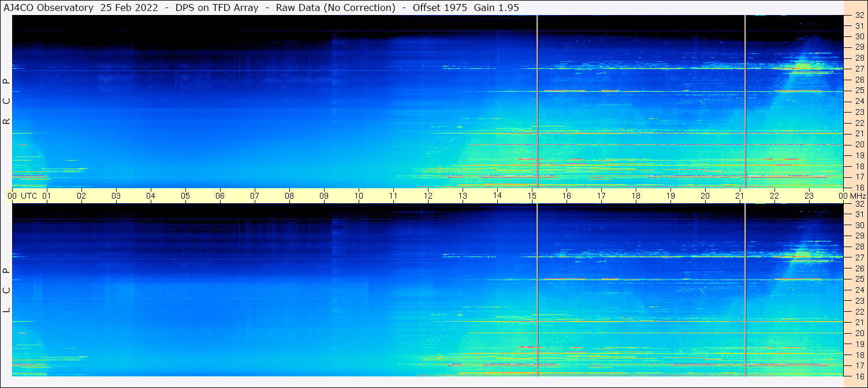Click the vertical "R C P" panel label
Screen dimensions: 868x388
pos(6,102)
